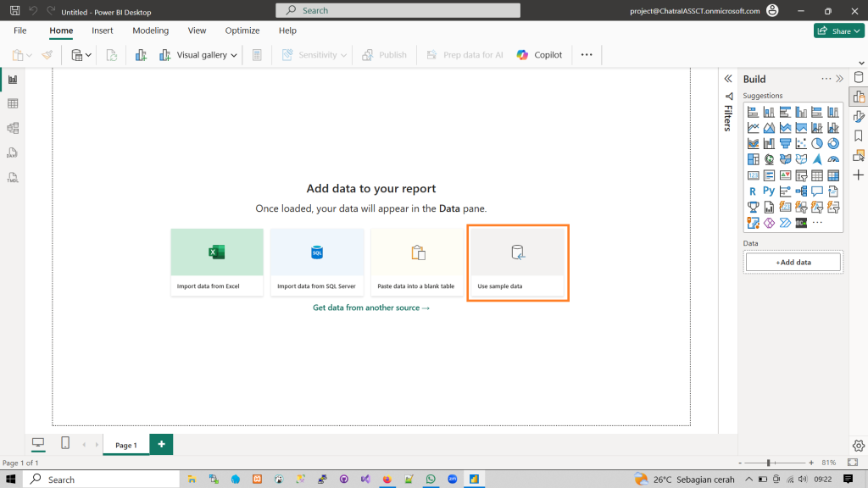Open the Insert ribbon tab
Viewport: 868px width, 488px height.
[x=103, y=30]
